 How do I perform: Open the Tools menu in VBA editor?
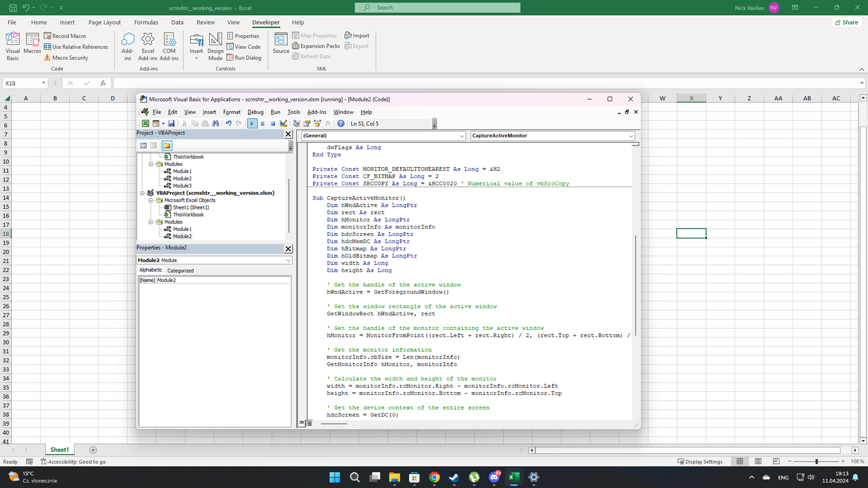coord(293,112)
